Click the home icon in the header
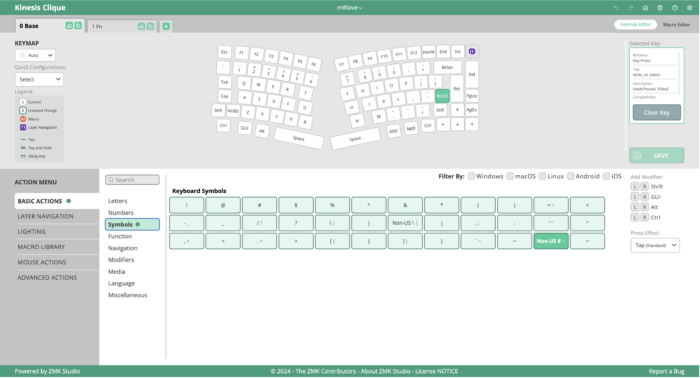The height and width of the screenshot is (378, 700). click(646, 8)
